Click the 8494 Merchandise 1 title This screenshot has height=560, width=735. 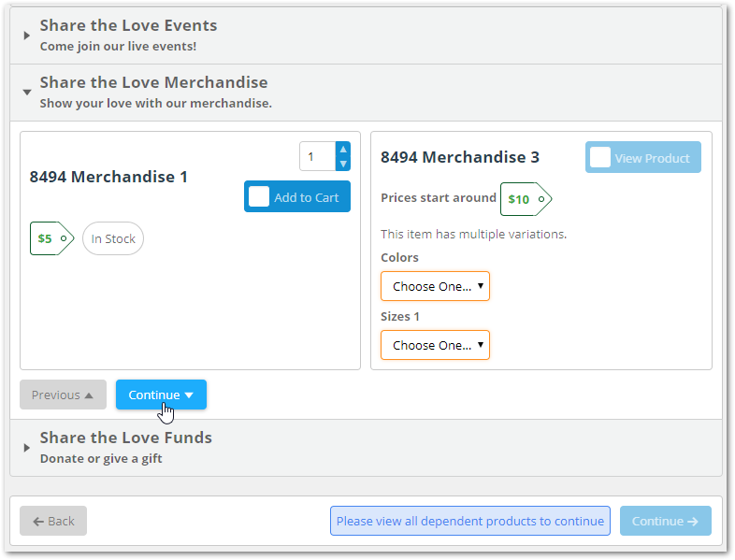pos(108,177)
